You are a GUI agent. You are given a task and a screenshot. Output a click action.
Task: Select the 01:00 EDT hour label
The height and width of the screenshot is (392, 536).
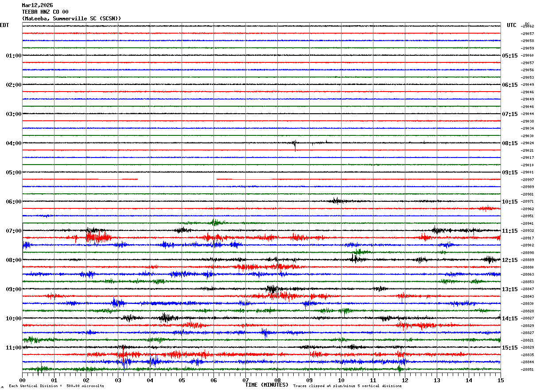click(x=14, y=56)
